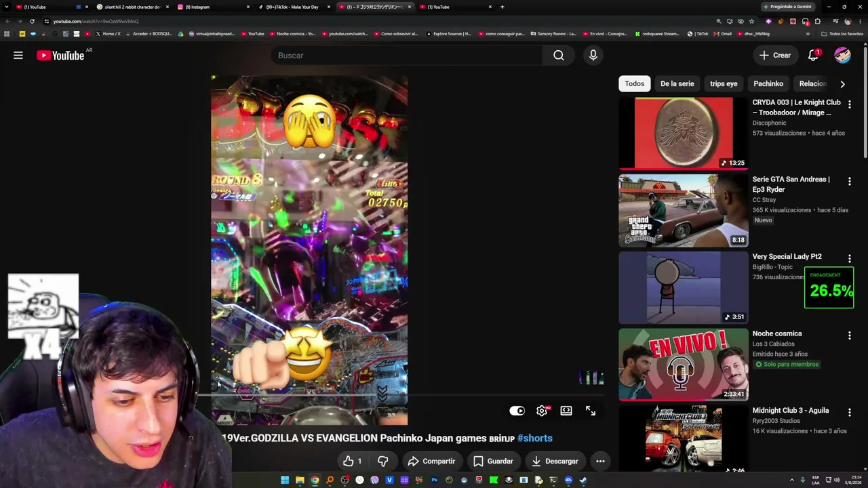Start voice search with the microphone icon
The width and height of the screenshot is (868, 488).
pos(593,56)
